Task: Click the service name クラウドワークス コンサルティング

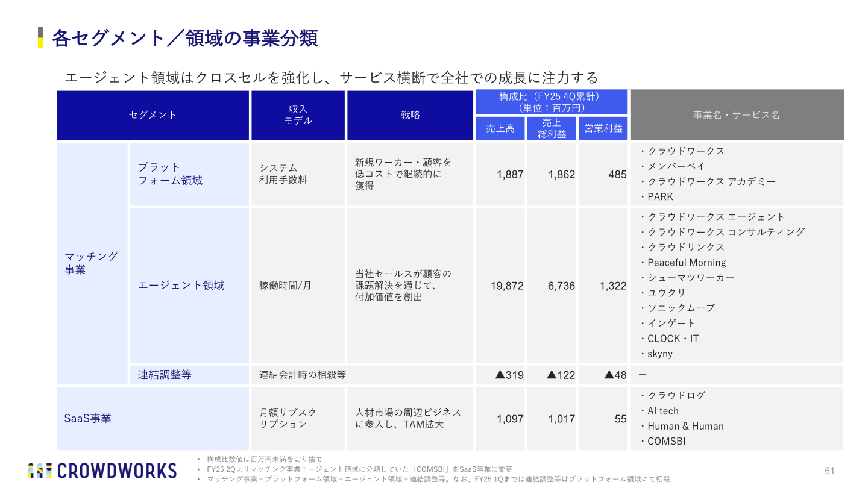Action: (x=726, y=232)
